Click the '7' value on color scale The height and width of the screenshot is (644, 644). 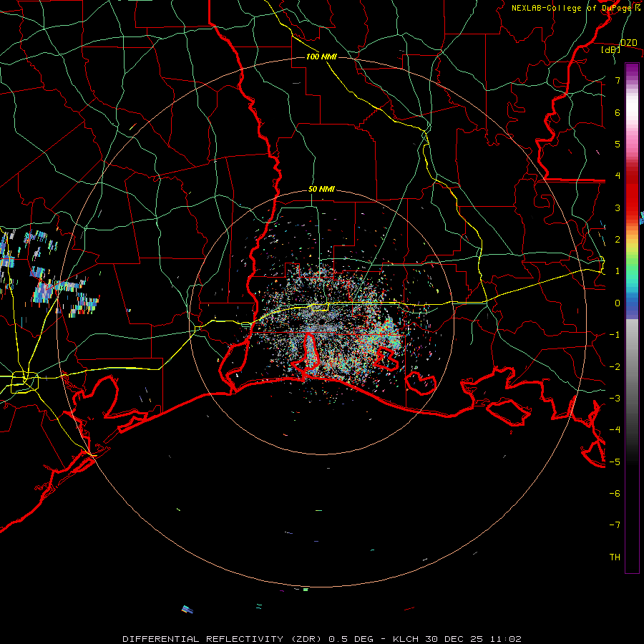tap(618, 80)
